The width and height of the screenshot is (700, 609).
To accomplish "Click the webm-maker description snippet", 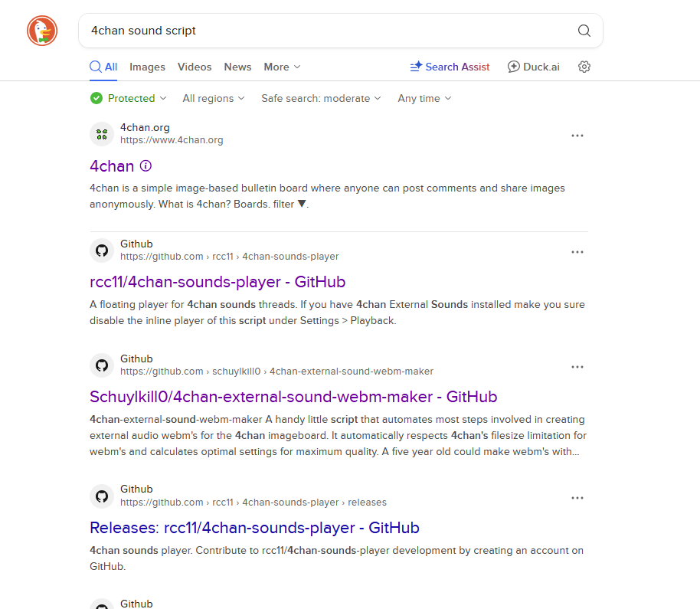I will coord(338,435).
